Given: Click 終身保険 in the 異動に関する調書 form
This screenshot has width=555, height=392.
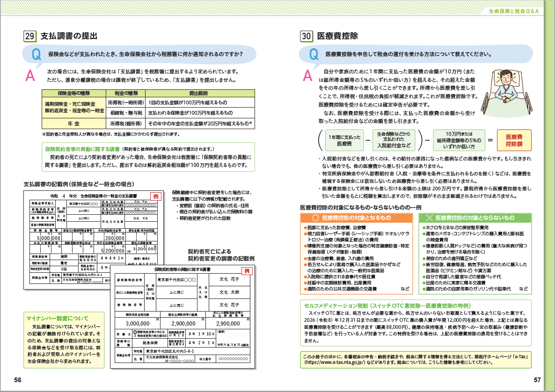Looking at the screenshot, I should coord(150,343).
